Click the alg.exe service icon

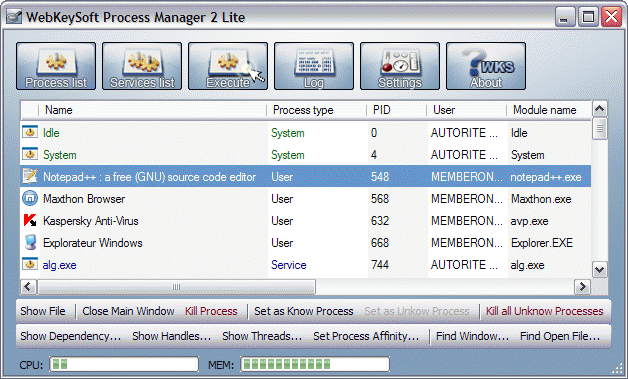30,264
